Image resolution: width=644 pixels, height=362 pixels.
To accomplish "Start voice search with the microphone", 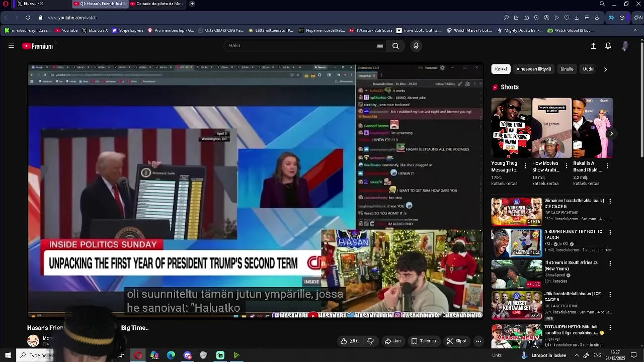I will pos(416,46).
